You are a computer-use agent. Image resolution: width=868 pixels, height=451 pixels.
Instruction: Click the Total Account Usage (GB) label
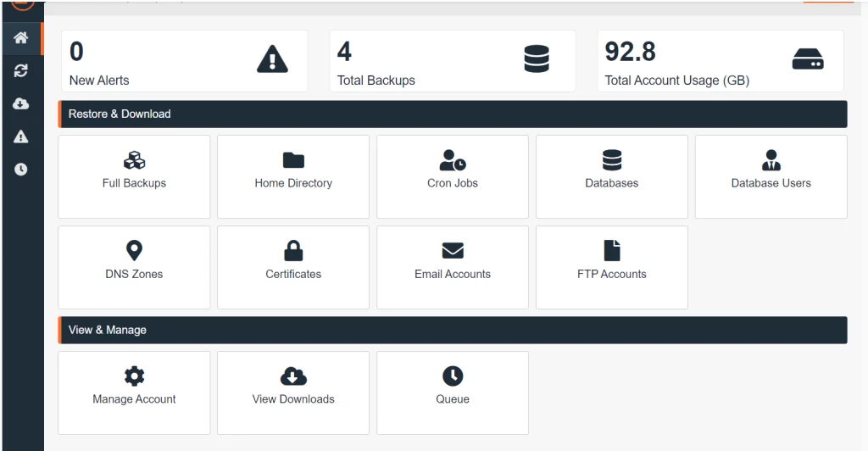pyautogui.click(x=677, y=81)
